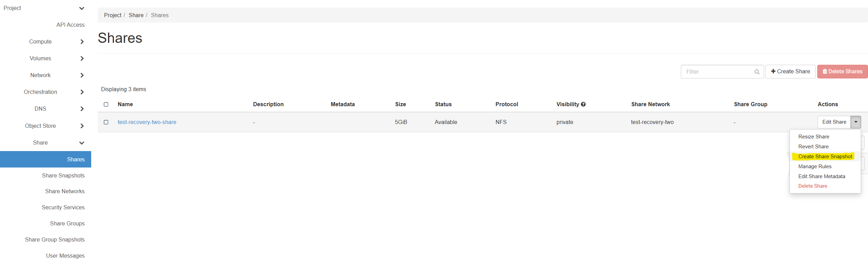Go to Project in the breadcrumb
868x260 pixels.
(x=112, y=15)
